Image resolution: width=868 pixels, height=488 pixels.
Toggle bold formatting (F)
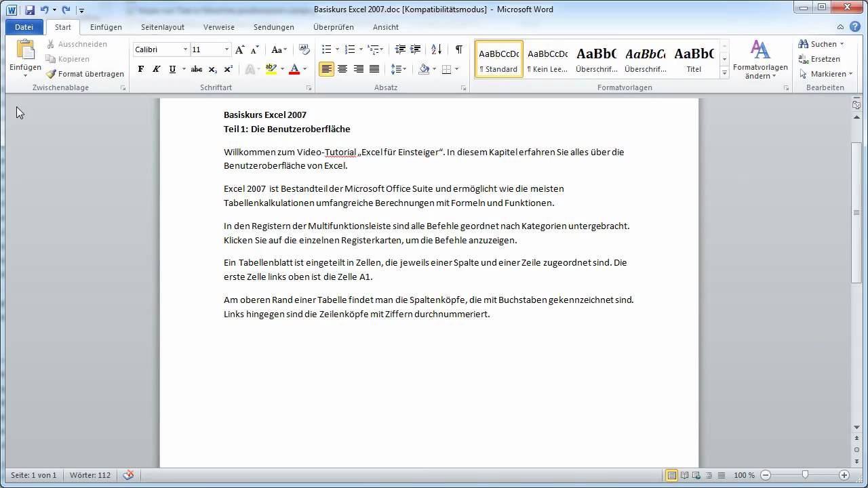141,69
